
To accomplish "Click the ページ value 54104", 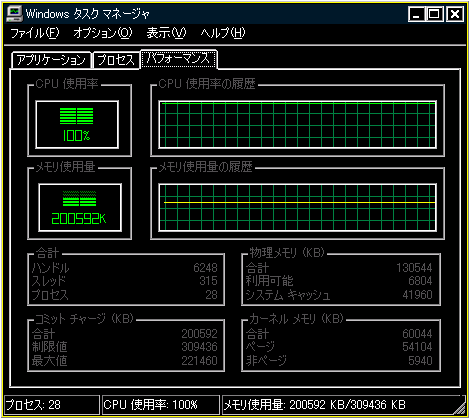I will [x=417, y=347].
